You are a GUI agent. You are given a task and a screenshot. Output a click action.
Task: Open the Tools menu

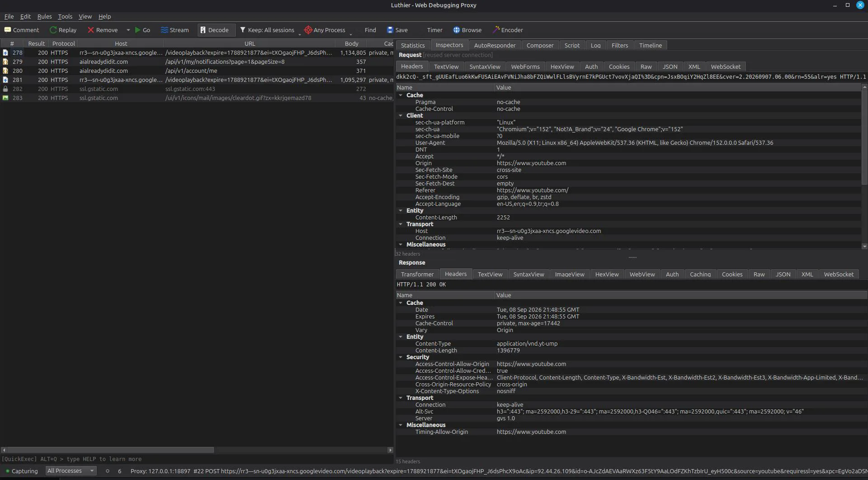coord(65,16)
